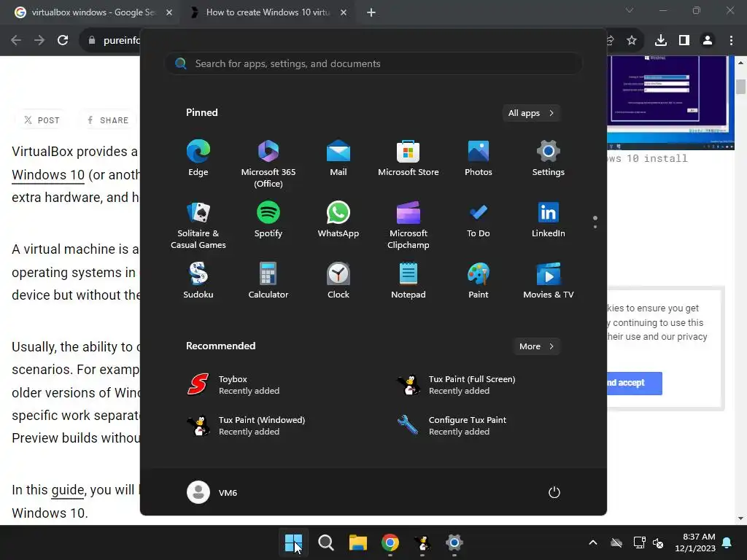The height and width of the screenshot is (560, 747).
Task: Open File Explorer from taskbar
Action: tap(357, 542)
